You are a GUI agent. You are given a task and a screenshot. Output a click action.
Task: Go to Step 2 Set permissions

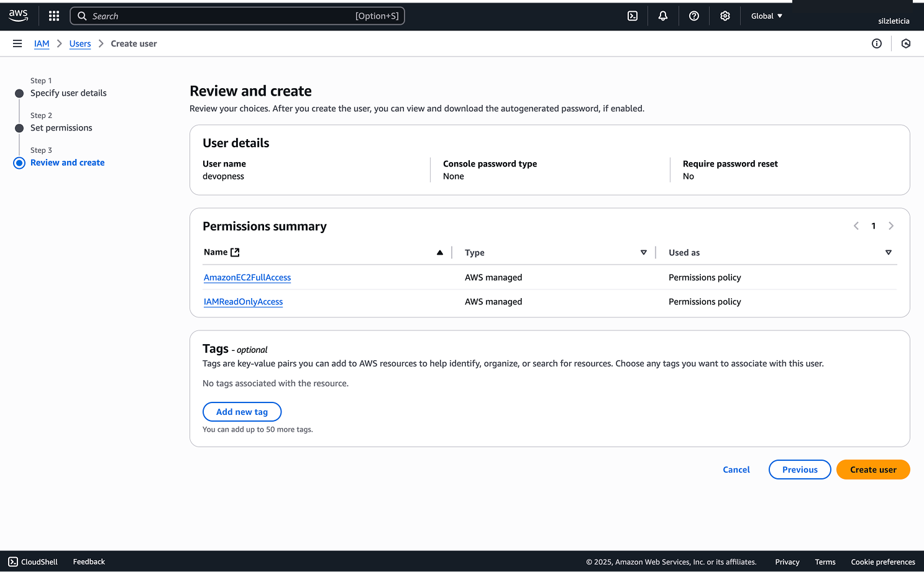click(x=62, y=127)
